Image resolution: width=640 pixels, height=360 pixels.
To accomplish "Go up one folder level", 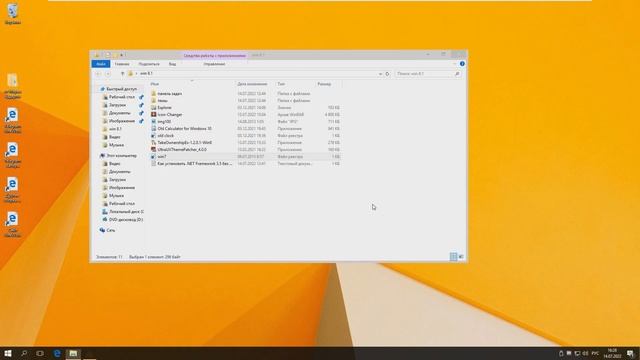I will click(x=122, y=74).
